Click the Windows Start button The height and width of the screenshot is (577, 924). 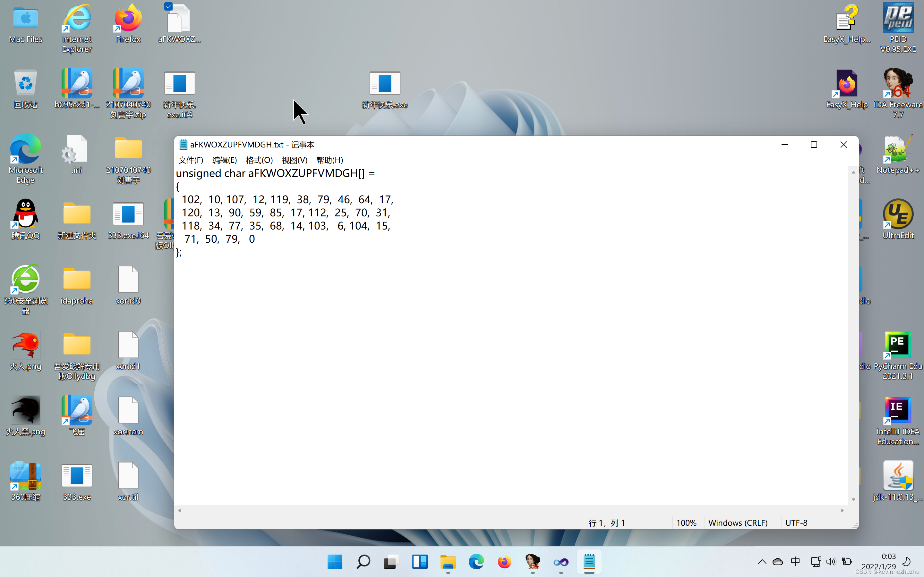(335, 562)
